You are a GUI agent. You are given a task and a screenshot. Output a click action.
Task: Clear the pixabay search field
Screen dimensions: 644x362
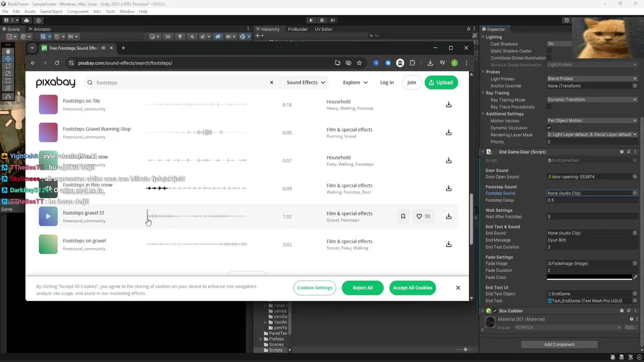point(272,82)
